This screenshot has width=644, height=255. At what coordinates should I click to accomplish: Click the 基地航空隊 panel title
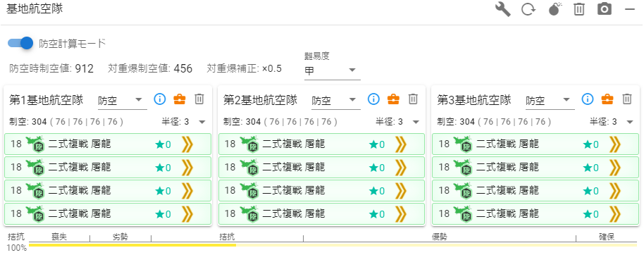35,9
